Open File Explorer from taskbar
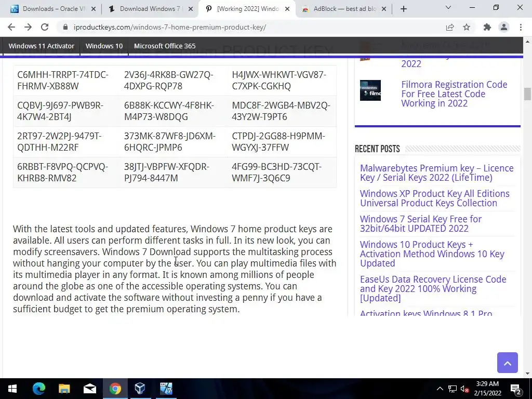Viewport: 532px width, 399px height. coord(64,389)
